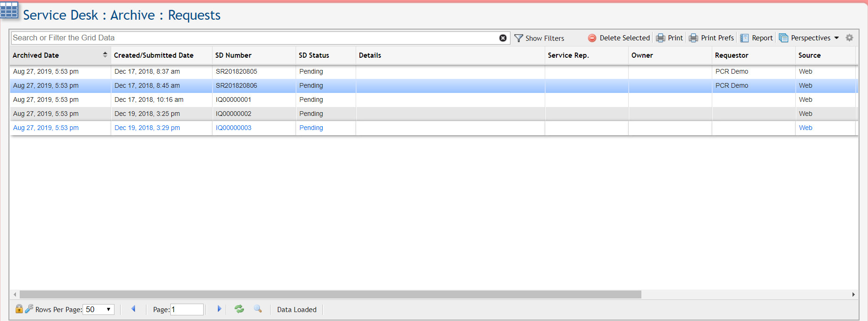Sort by Requestor column header

[x=754, y=55]
